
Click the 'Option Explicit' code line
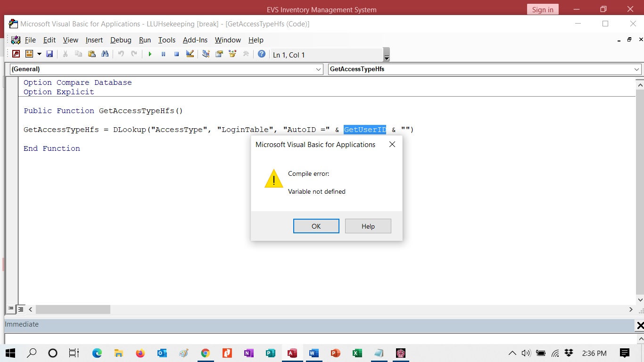pyautogui.click(x=59, y=92)
